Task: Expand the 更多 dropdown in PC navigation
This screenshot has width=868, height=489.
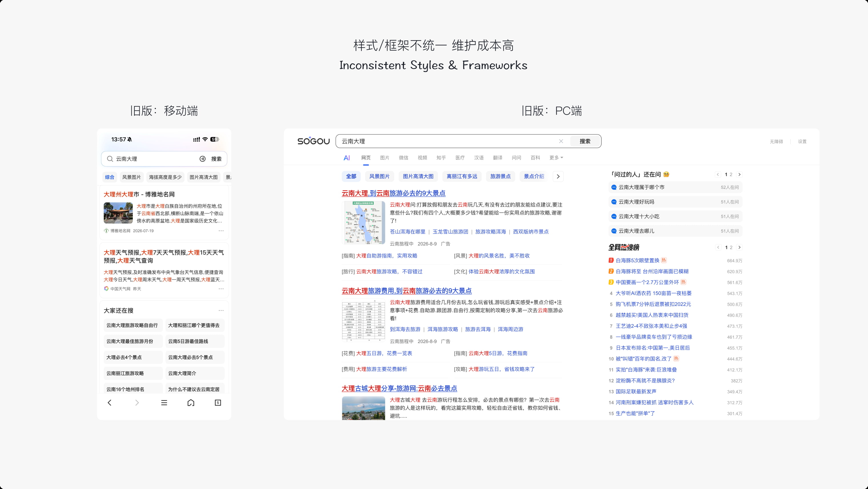Action: click(x=556, y=157)
